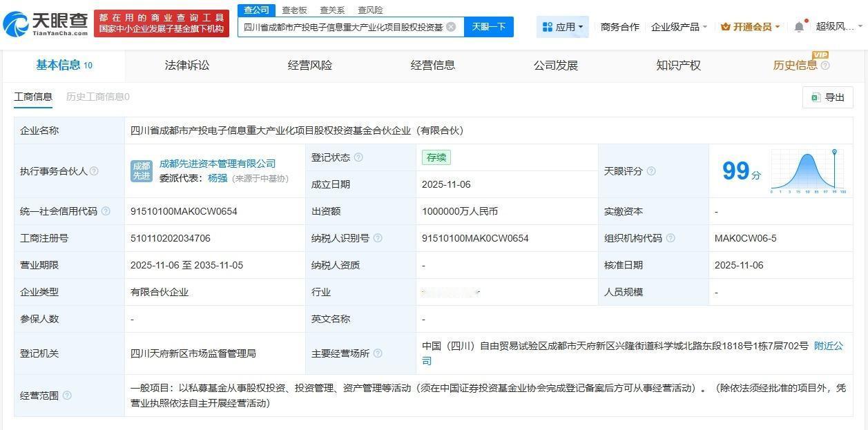Click the 商务合作 link
The image size is (868, 430).
tap(619, 27)
